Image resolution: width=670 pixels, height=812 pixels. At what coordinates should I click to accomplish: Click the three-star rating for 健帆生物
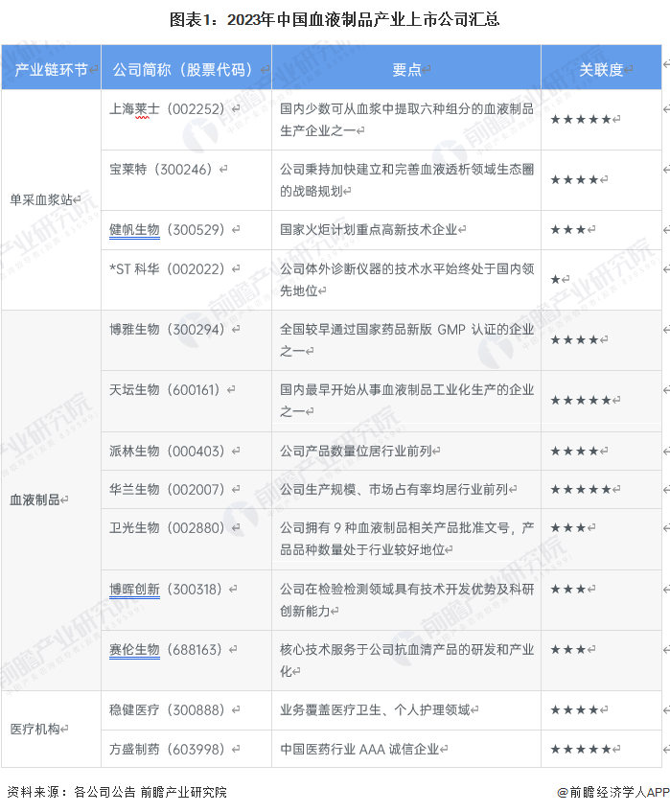tap(568, 229)
